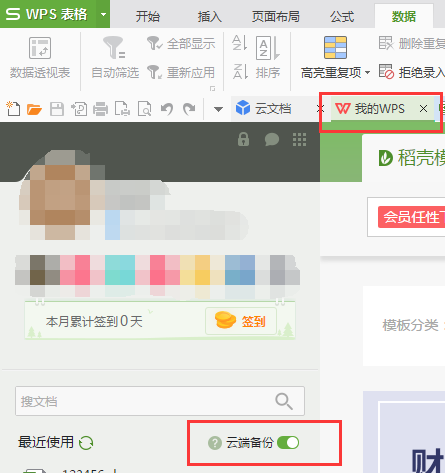The image size is (445, 473).
Task: Click into the 搜文档 search field
Action: tap(160, 401)
